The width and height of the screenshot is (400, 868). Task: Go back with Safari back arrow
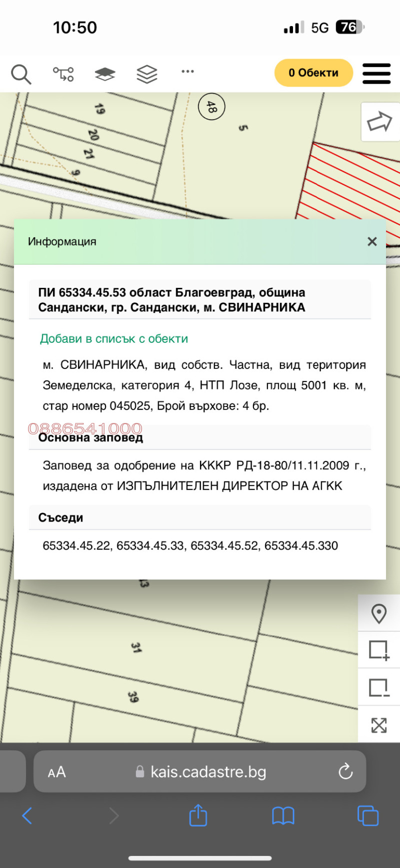pos(27,815)
